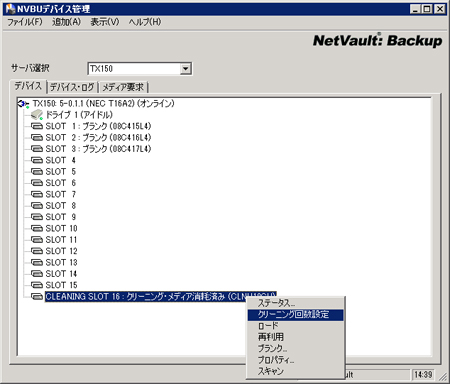Select the SLOT 5 label

[61, 172]
